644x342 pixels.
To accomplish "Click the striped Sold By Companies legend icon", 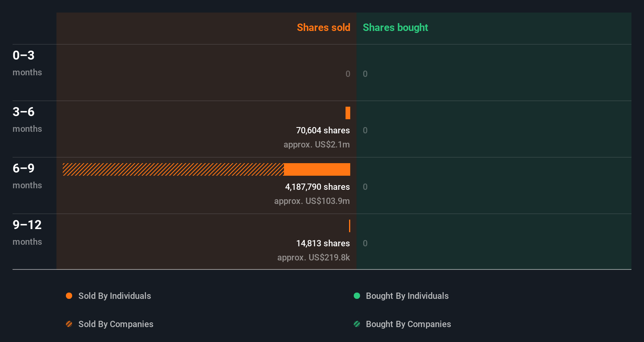I will click(69, 324).
